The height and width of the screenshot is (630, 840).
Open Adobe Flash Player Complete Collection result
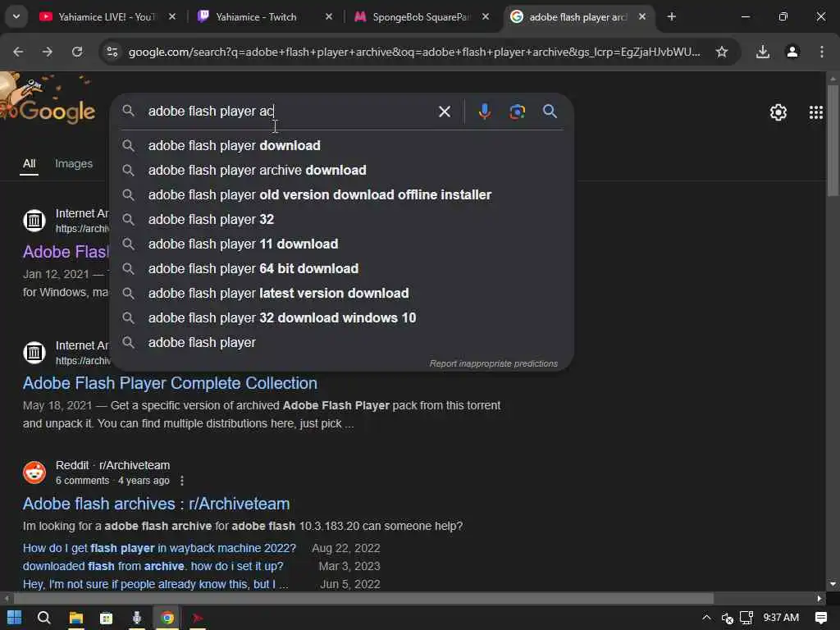tap(170, 384)
